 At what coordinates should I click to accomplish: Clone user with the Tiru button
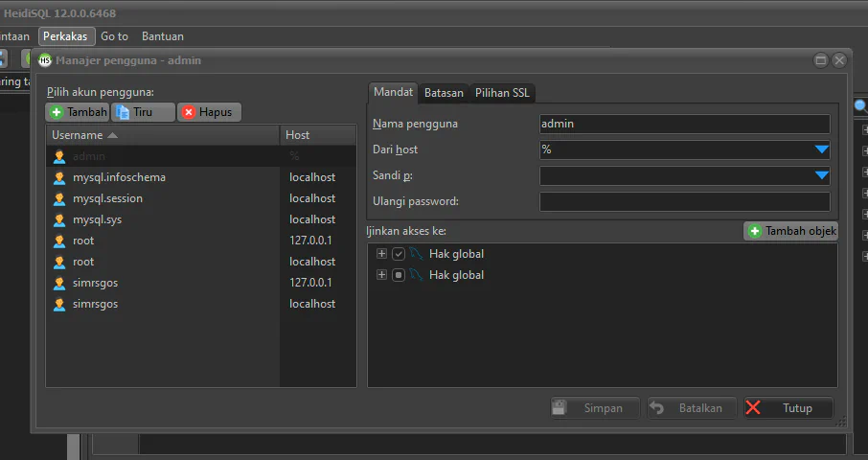tap(143, 112)
